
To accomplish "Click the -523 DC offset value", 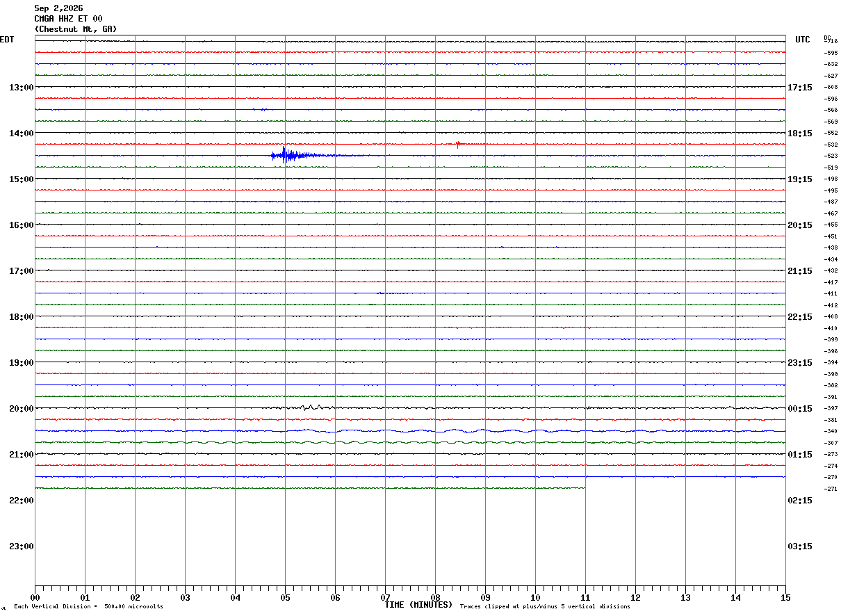I will pyautogui.click(x=831, y=156).
